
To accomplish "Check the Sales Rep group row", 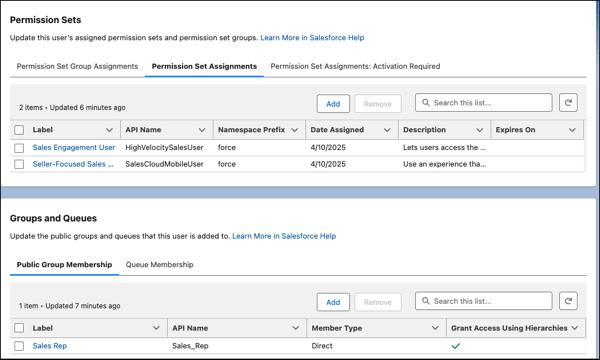I will (x=19, y=346).
